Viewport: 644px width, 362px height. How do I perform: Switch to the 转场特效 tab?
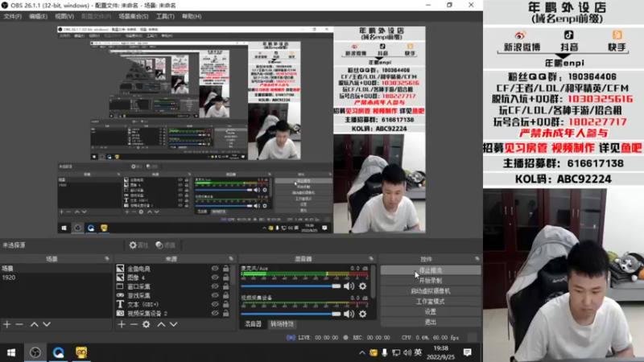pyautogui.click(x=282, y=324)
